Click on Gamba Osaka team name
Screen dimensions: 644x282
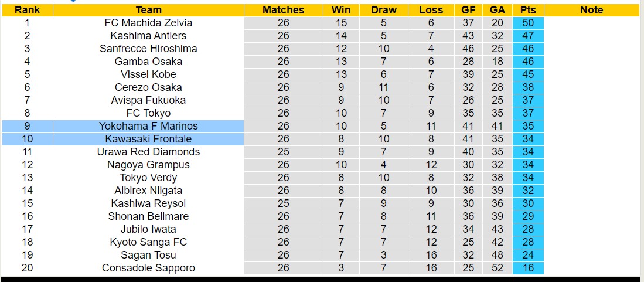tap(148, 62)
